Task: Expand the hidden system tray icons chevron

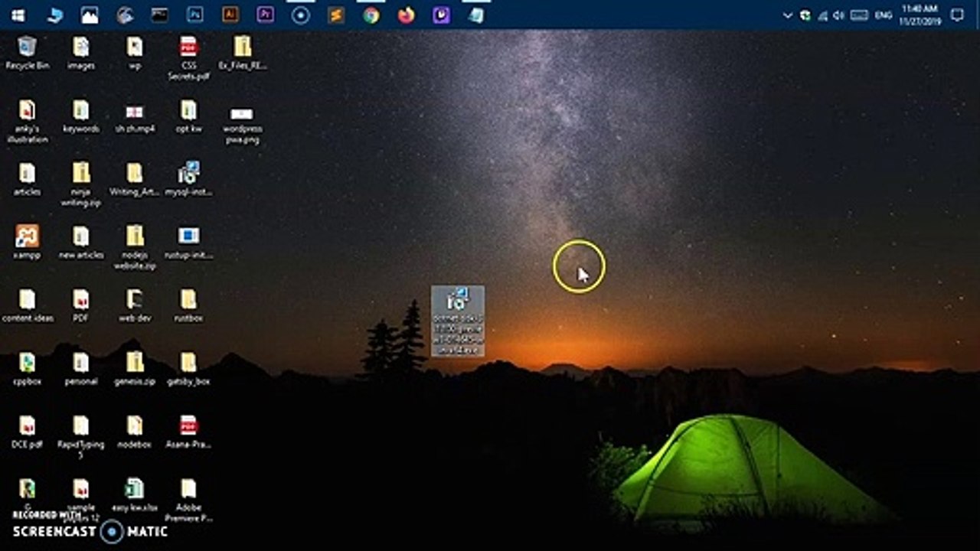Action: pyautogui.click(x=787, y=15)
